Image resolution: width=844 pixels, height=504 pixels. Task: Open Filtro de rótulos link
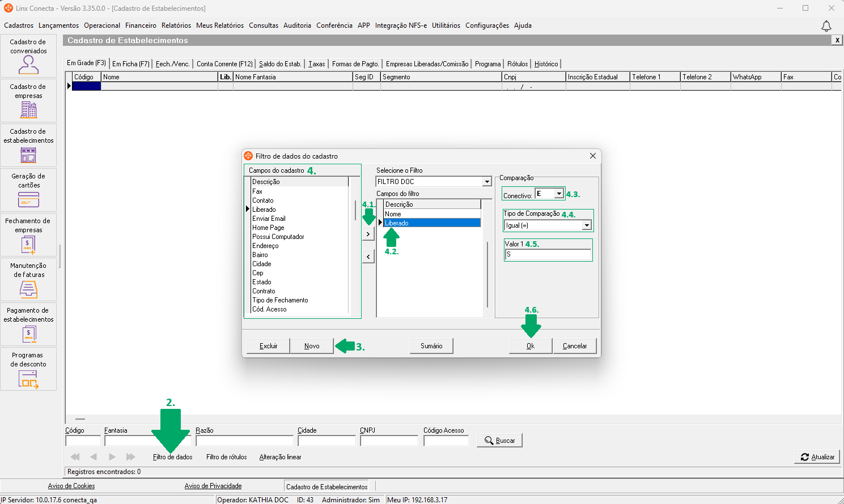coord(227,457)
